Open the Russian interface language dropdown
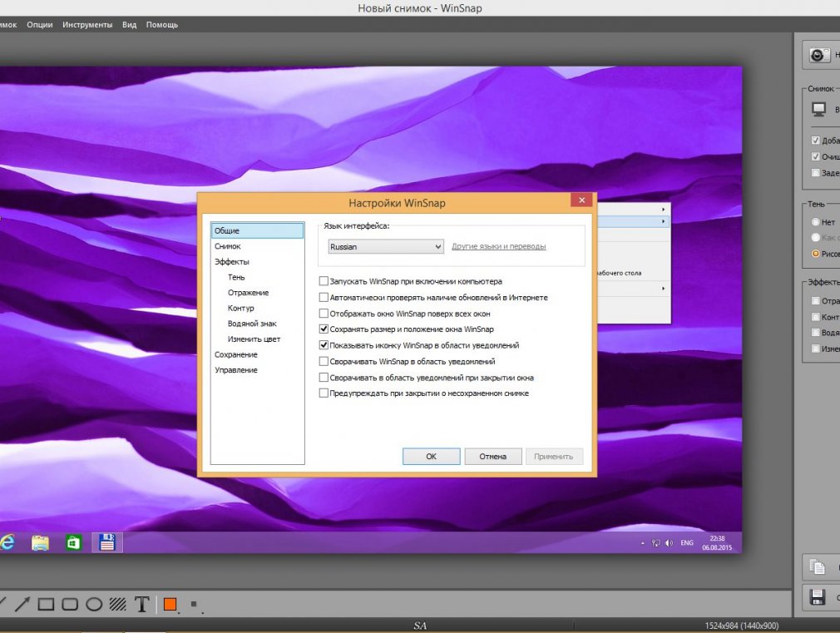Image resolution: width=840 pixels, height=633 pixels. [x=386, y=246]
